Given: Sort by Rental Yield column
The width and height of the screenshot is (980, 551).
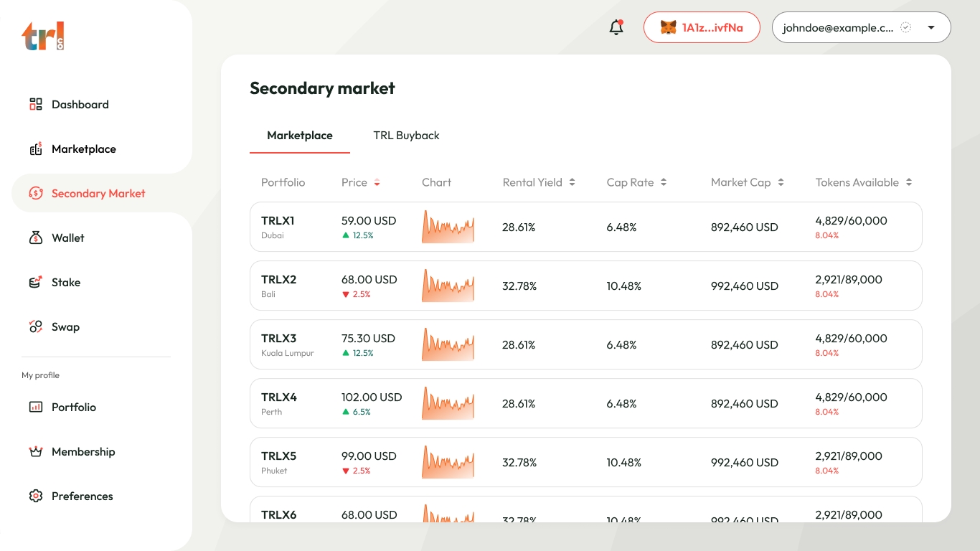Looking at the screenshot, I should click(x=572, y=183).
